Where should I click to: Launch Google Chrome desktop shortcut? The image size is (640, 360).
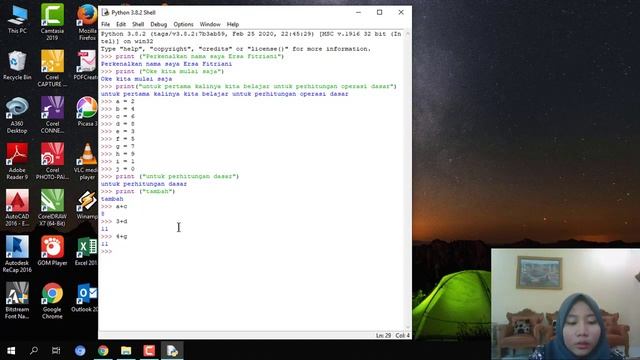click(52, 301)
